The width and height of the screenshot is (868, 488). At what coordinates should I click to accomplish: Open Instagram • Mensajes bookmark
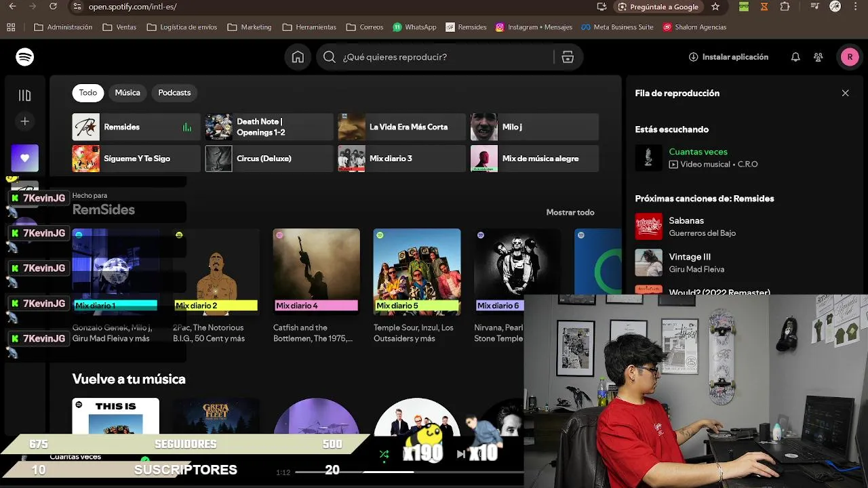pyautogui.click(x=534, y=27)
